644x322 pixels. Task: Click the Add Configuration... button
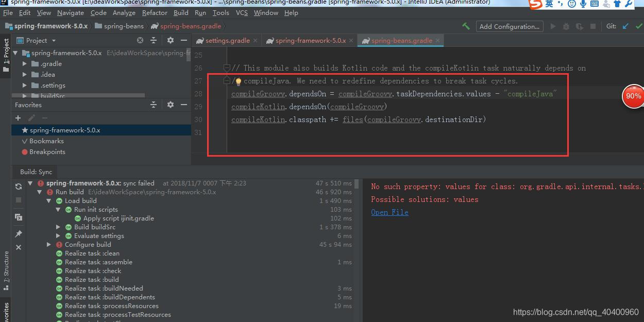[509, 26]
